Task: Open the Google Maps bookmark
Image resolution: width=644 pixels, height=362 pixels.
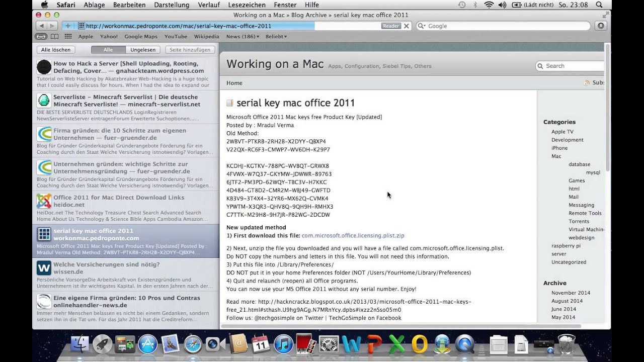Action: pos(141,36)
